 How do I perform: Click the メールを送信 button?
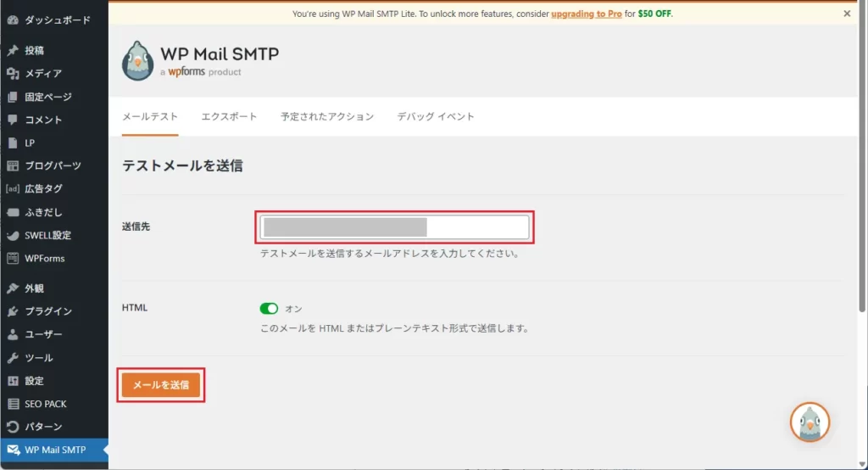click(x=161, y=384)
